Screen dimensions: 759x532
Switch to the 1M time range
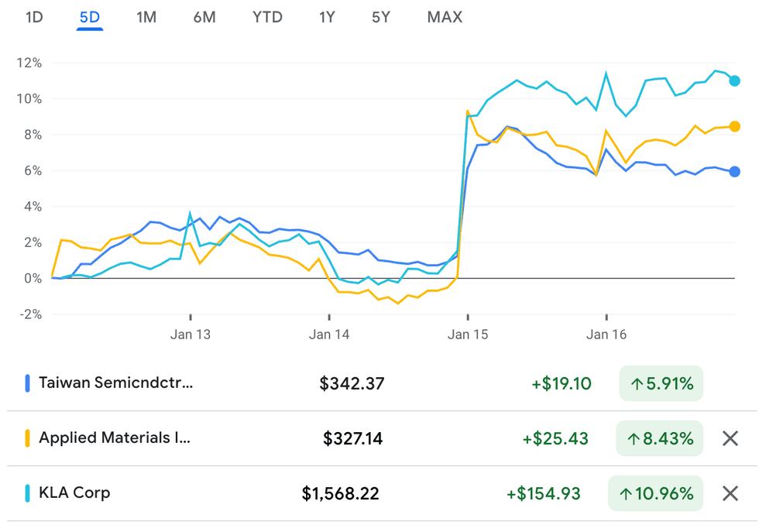pos(146,17)
